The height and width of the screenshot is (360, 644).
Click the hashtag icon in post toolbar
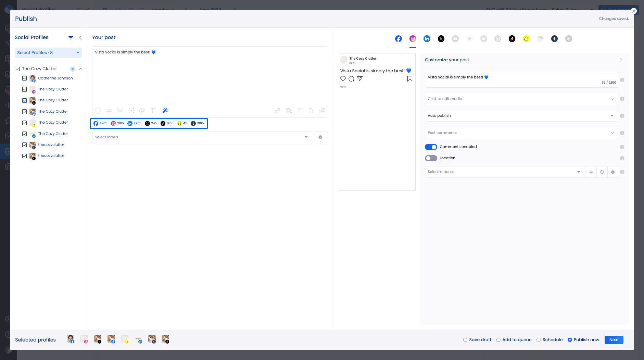(109, 111)
